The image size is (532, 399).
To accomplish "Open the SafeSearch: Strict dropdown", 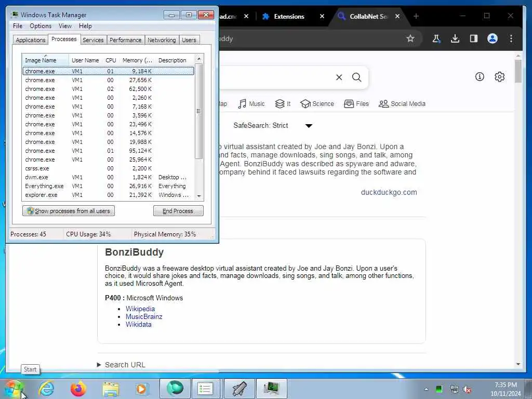I will coord(273,126).
